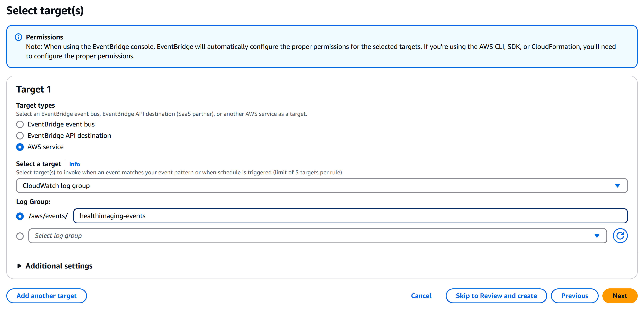Click the CloudWatch log group dropdown arrow
This screenshot has width=644, height=314.
point(617,186)
